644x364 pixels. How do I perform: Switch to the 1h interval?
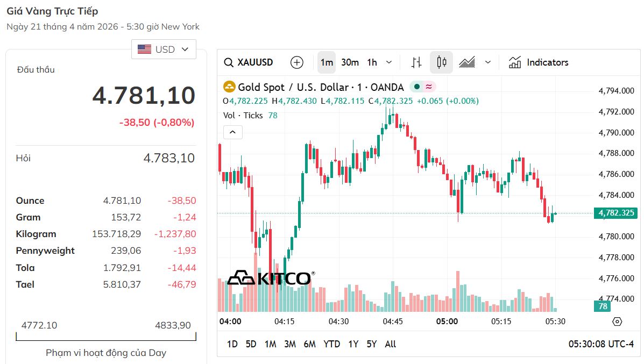tap(372, 62)
